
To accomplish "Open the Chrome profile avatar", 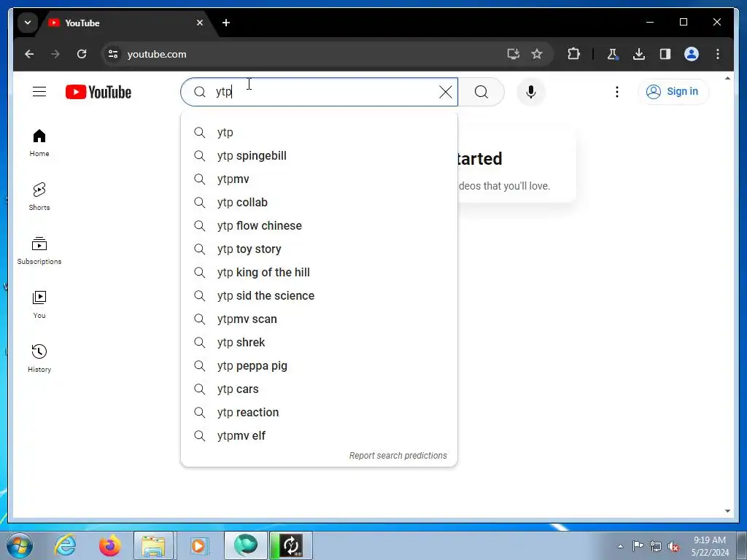I will tap(692, 54).
